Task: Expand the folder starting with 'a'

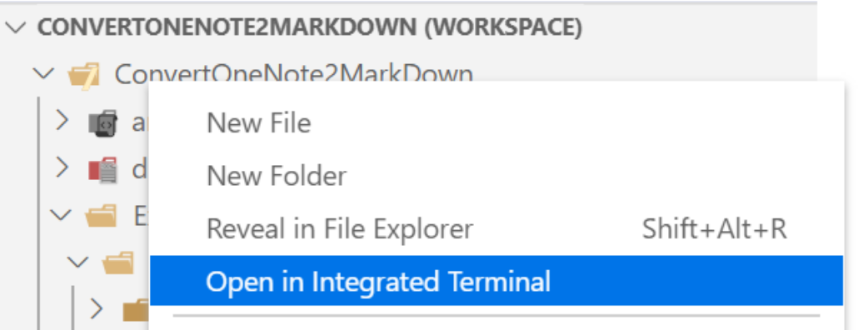Action: point(62,121)
